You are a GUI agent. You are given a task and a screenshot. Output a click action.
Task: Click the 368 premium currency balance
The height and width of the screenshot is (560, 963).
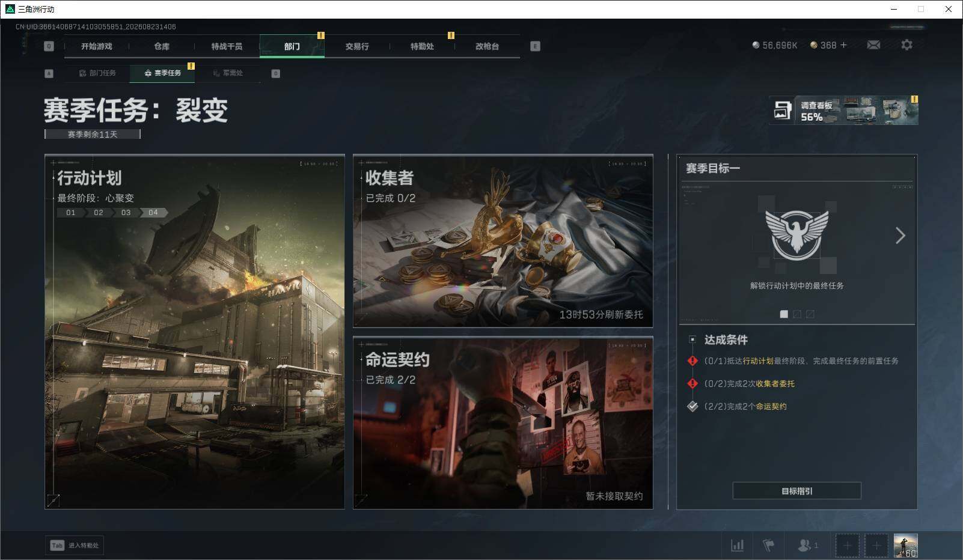coord(824,45)
